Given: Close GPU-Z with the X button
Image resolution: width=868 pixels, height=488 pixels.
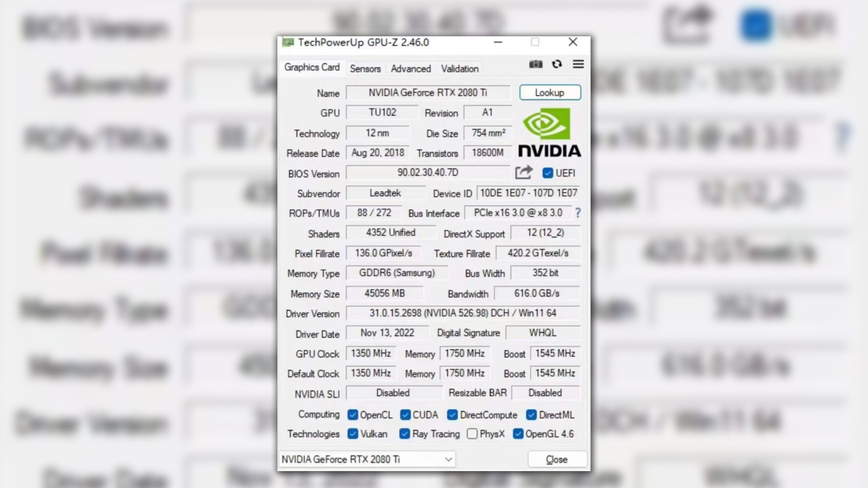Looking at the screenshot, I should point(573,42).
